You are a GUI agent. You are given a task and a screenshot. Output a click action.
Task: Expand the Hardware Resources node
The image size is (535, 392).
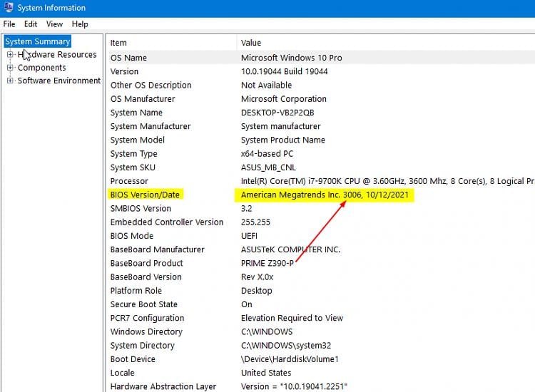(x=10, y=54)
